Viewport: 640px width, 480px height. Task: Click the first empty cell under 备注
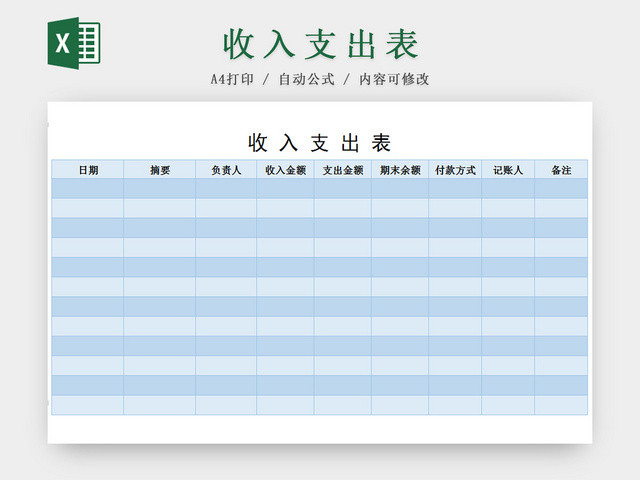(561, 188)
